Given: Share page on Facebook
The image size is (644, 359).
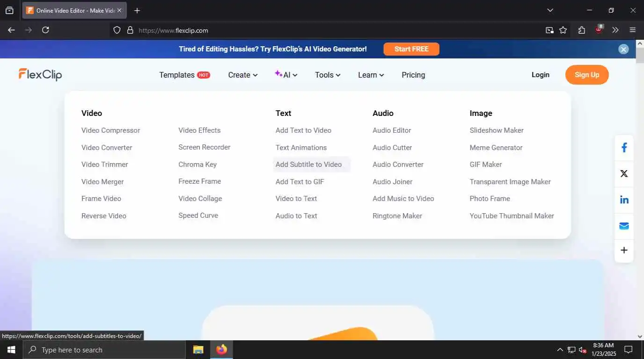Looking at the screenshot, I should [624, 148].
